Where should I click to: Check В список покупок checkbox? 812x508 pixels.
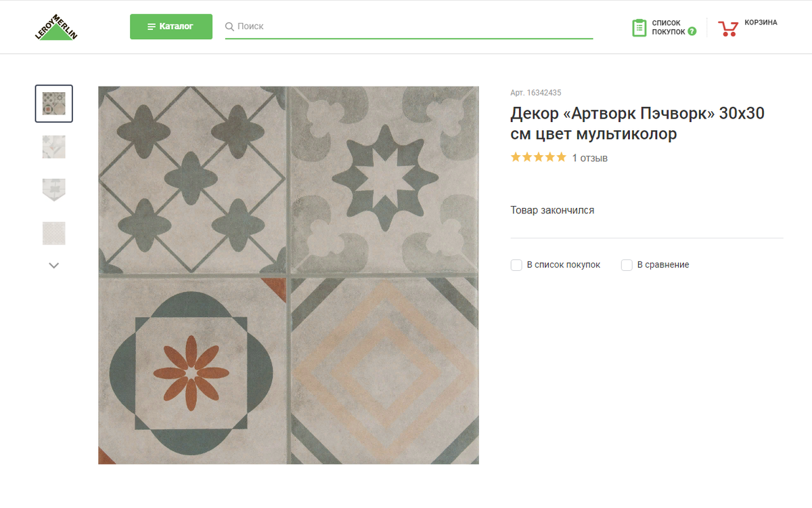click(516, 265)
